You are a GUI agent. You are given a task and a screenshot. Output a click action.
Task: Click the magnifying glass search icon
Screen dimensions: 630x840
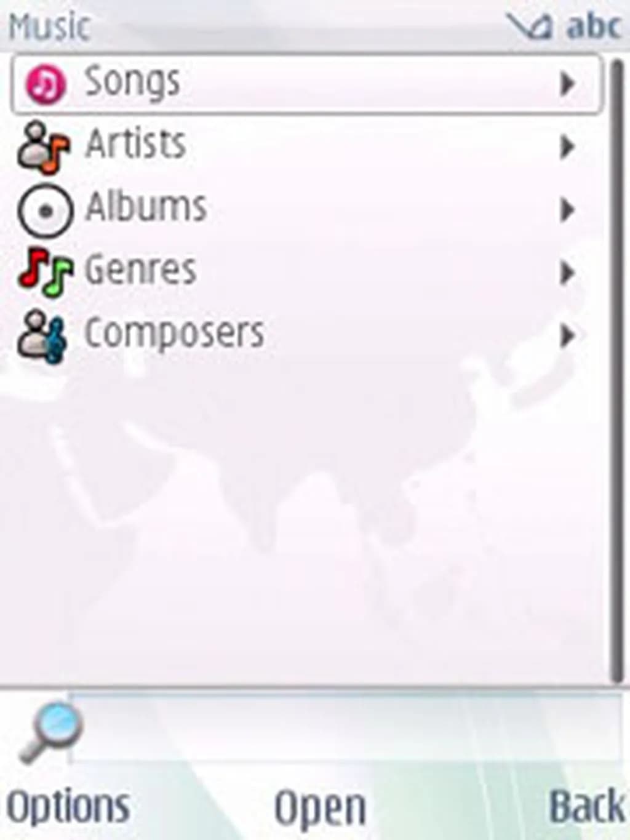coord(50,732)
